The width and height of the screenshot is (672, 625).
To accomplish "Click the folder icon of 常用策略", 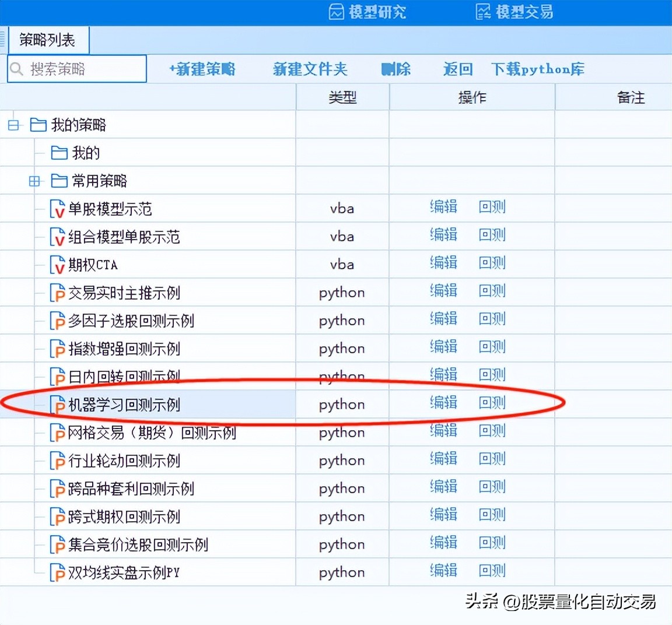I will 58,181.
